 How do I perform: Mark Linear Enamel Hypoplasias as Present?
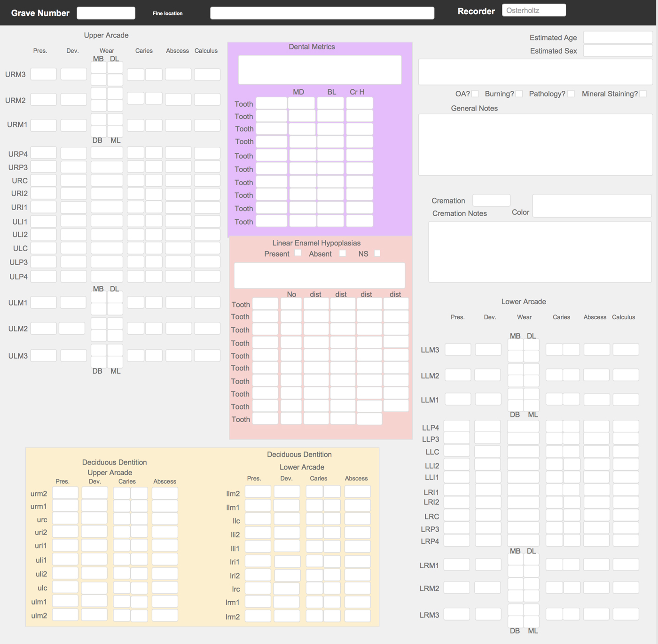coord(298,253)
